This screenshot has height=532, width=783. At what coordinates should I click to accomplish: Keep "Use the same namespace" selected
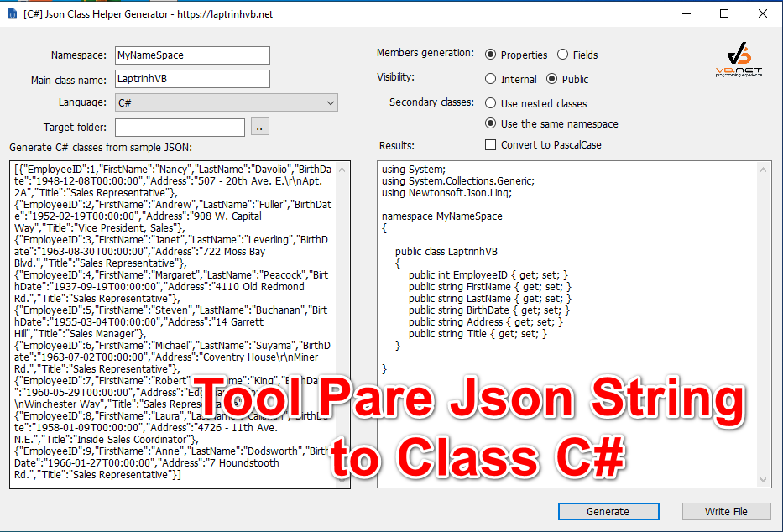[490, 123]
